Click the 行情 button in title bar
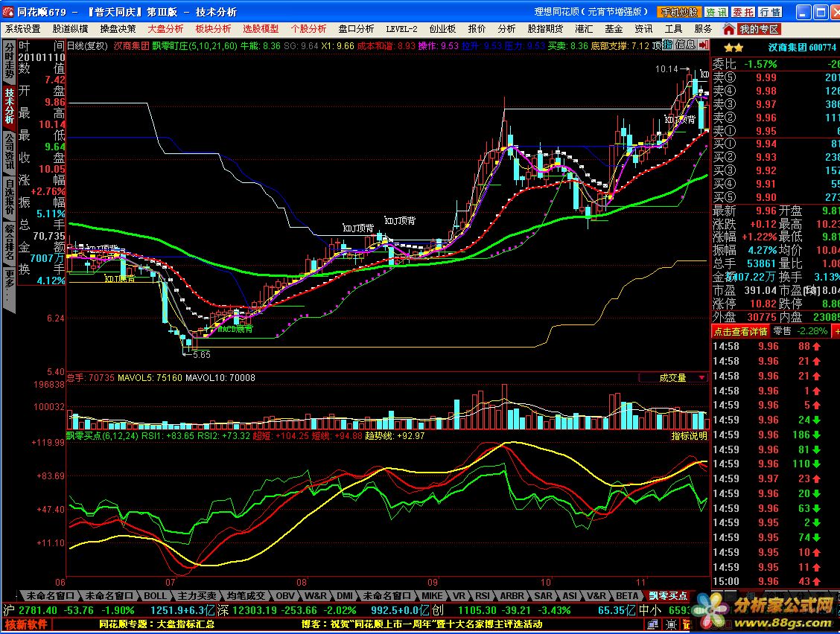The height and width of the screenshot is (634, 840). coord(770,12)
